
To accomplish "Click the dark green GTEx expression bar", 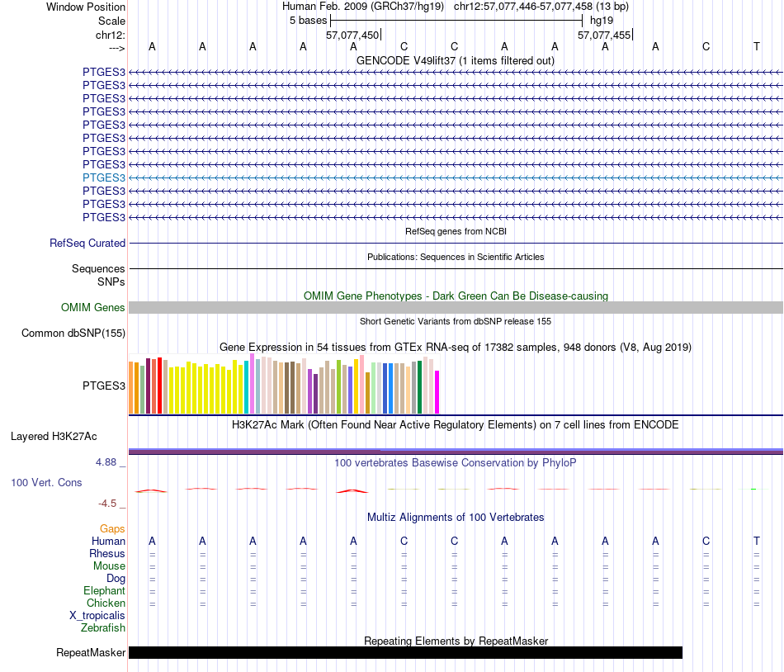I will click(x=420, y=387).
